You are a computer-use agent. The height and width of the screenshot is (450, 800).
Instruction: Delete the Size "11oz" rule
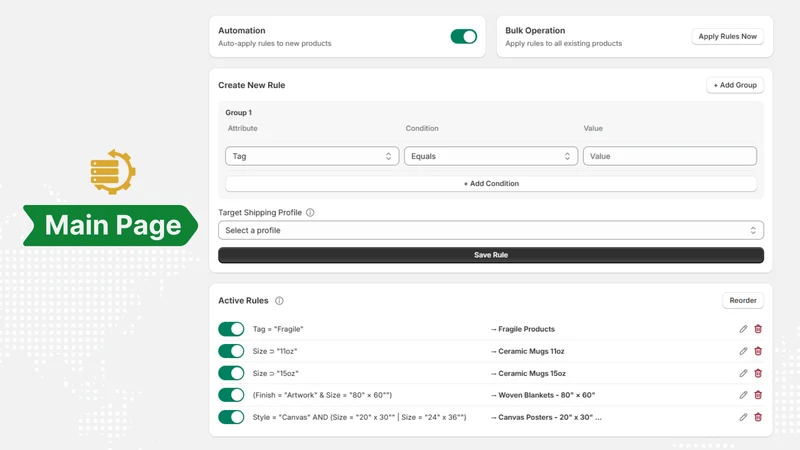(758, 351)
